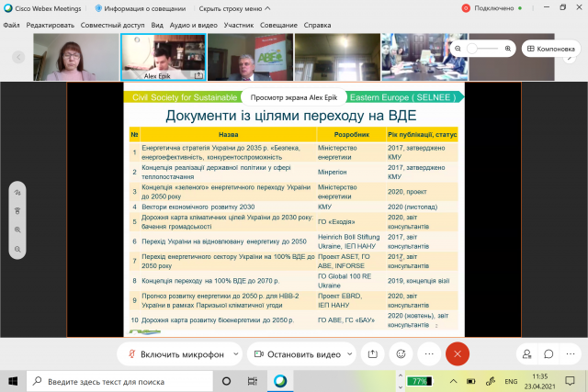The height and width of the screenshot is (392, 588).
Task: Click the share content icon in meeting controls
Action: (x=372, y=353)
